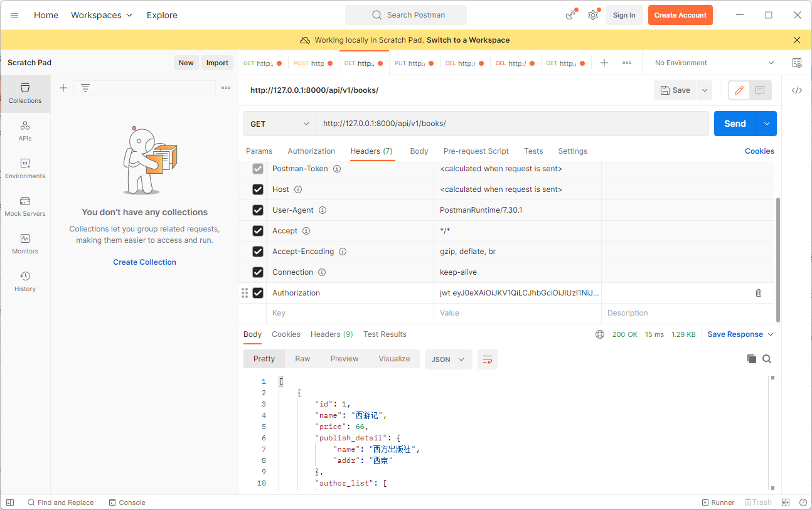Image resolution: width=812 pixels, height=510 pixels.
Task: Uncheck the Authorization header checkbox
Action: 257,293
